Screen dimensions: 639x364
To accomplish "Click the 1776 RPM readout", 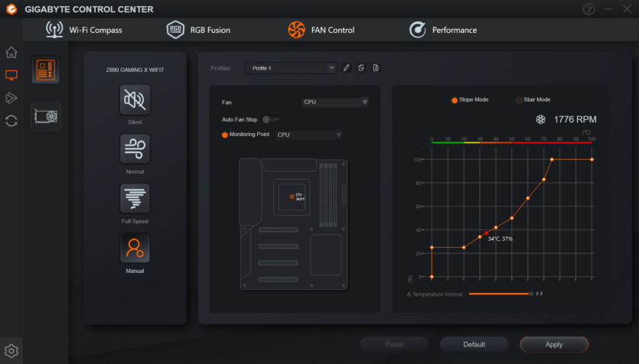I will click(575, 119).
